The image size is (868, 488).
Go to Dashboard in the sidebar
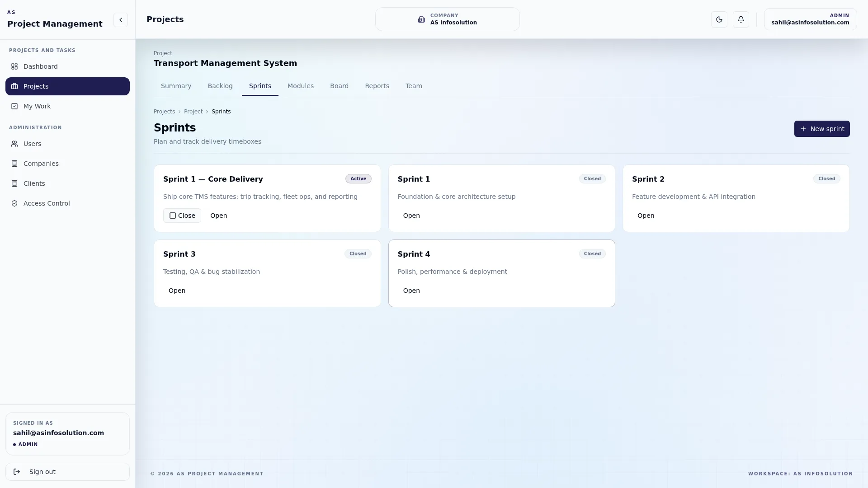tap(67, 66)
